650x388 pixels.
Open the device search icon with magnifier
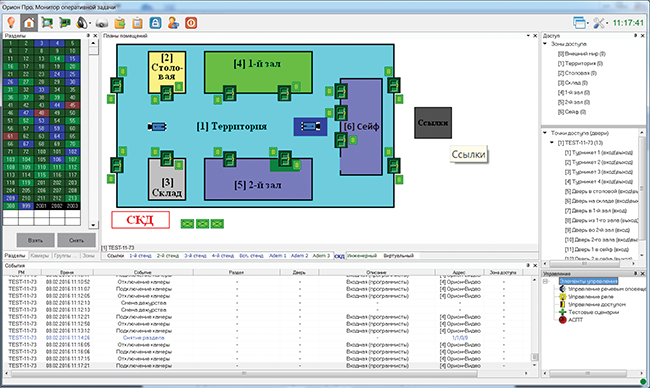pos(47,22)
